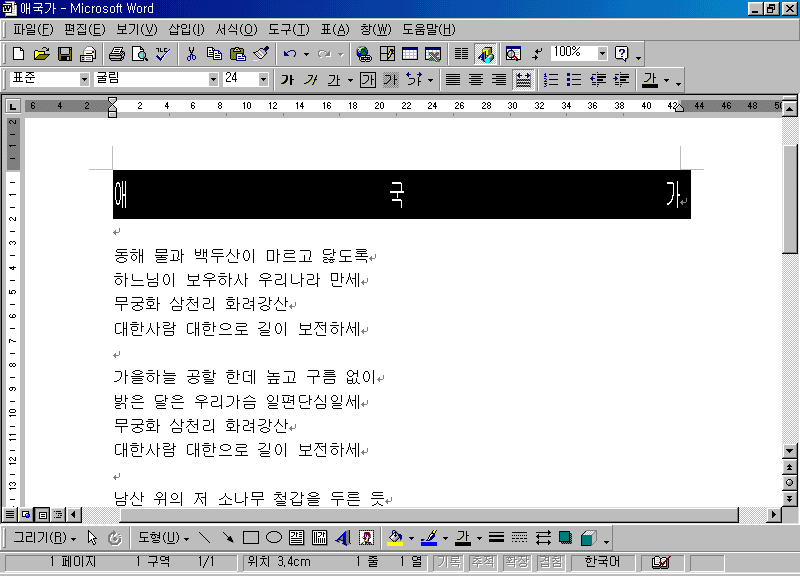Insert WordArt from the drawing toolbar

pyautogui.click(x=343, y=538)
